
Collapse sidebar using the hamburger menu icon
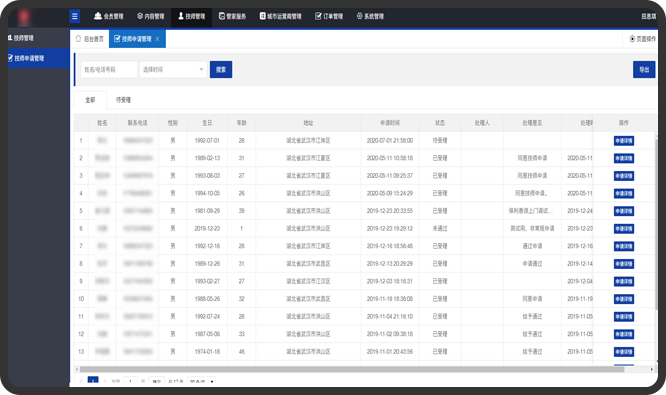75,17
